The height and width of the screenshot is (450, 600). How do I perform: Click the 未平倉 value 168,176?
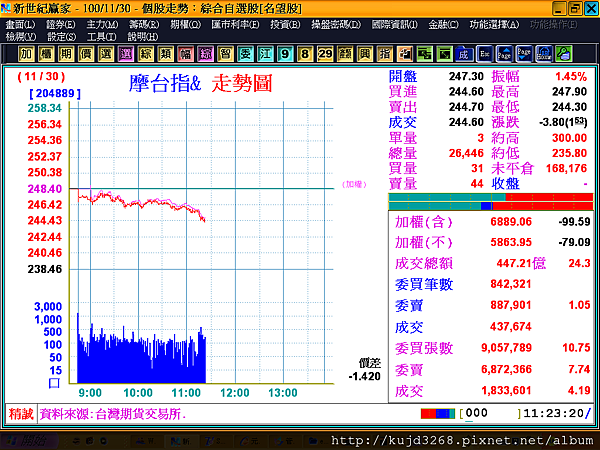tap(566, 168)
